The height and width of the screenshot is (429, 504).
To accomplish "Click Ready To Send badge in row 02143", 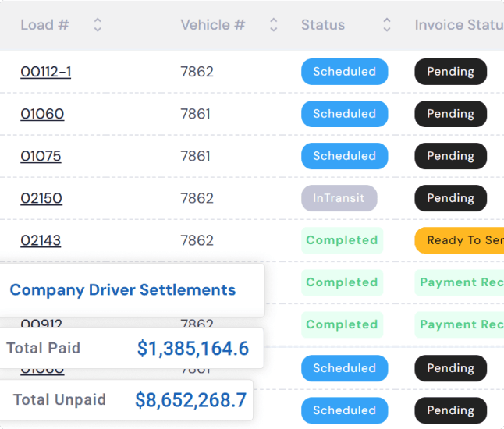I will 460,240.
